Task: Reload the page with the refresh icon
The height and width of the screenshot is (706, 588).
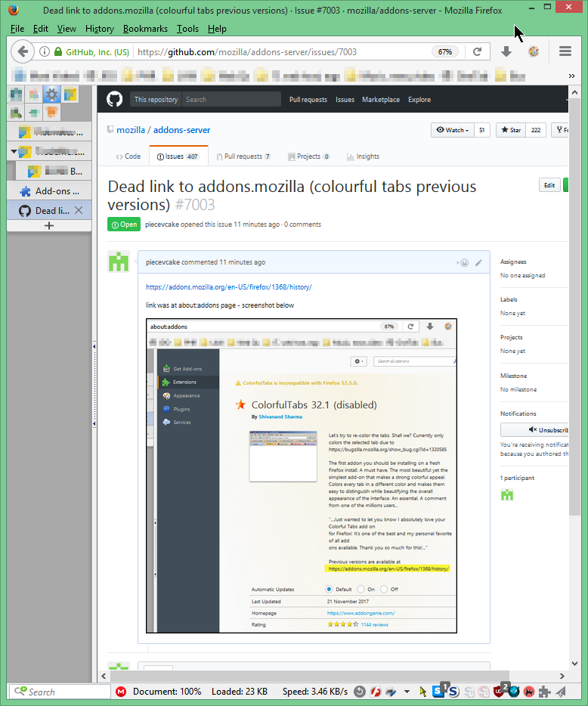Action: point(477,52)
